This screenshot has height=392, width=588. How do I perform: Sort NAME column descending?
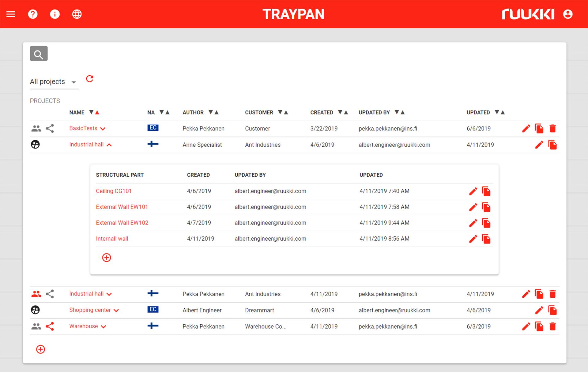[91, 112]
